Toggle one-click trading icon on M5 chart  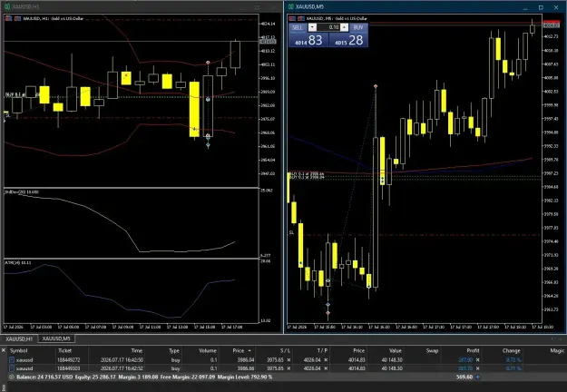[292, 18]
